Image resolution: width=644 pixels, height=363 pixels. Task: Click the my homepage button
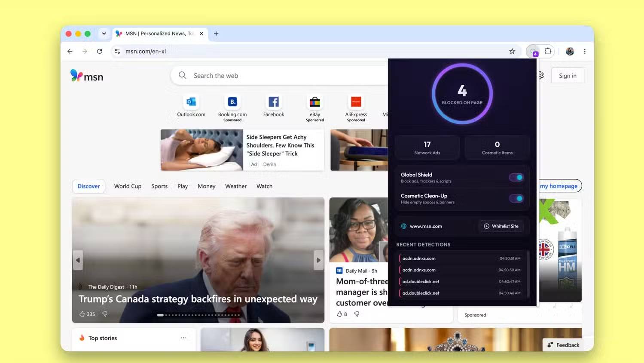tap(559, 186)
